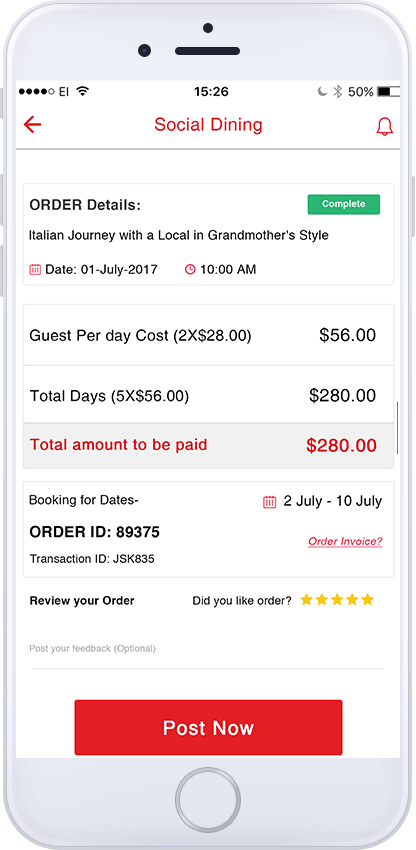This screenshot has height=850, width=416.
Task: Click the clock icon next to 10:00 AM
Action: click(x=190, y=269)
